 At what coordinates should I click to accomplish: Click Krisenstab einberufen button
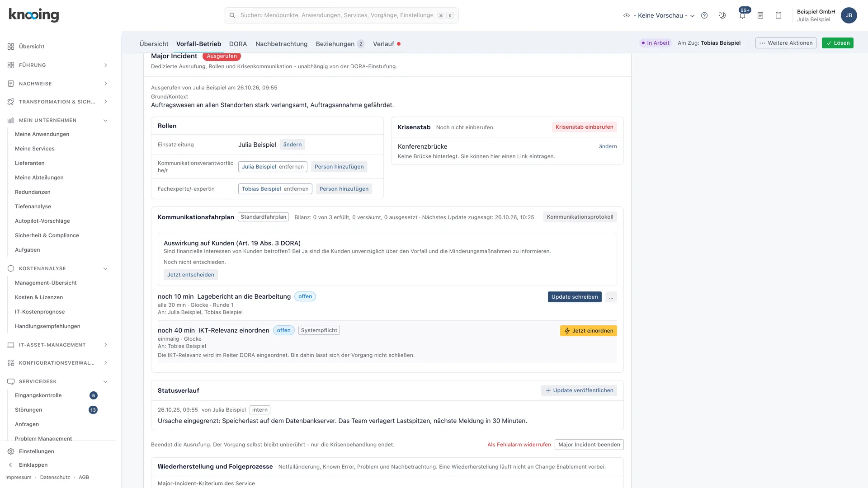[584, 127]
